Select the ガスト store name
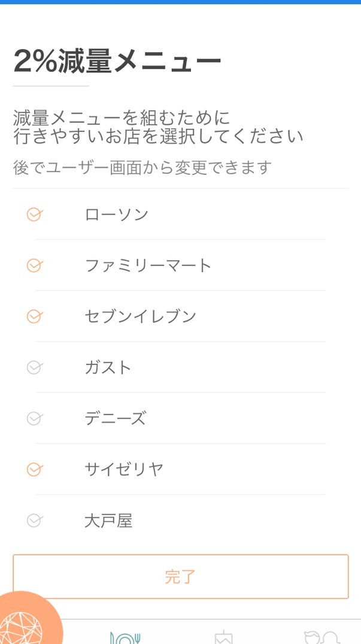The image size is (361, 644). 108,367
